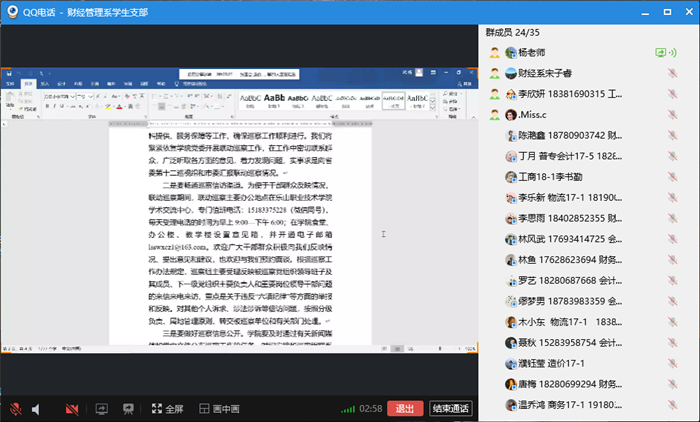Viewport: 700px width, 422px height.
Task: Click 杨老师's screen sharing status icon
Action: click(x=660, y=52)
